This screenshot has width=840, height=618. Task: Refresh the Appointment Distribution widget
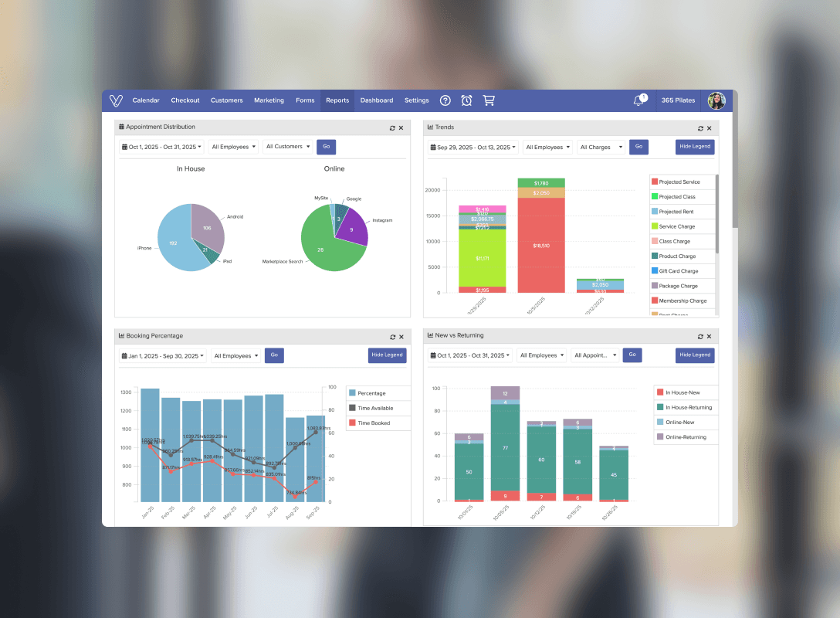pos(392,127)
